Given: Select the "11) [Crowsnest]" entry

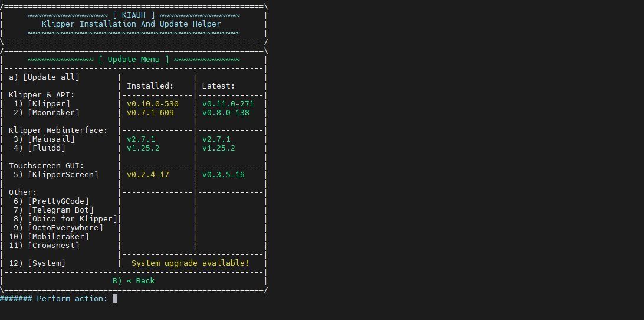Looking at the screenshot, I should pos(44,246).
